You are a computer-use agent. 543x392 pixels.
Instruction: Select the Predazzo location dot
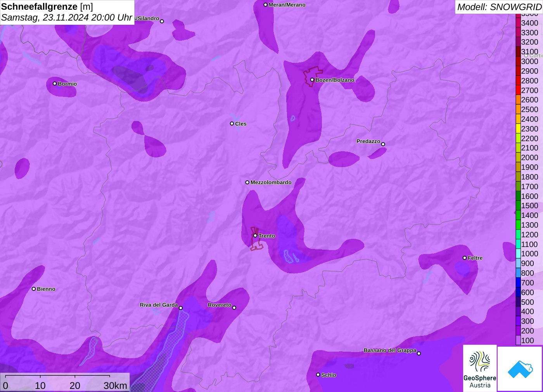point(383,144)
